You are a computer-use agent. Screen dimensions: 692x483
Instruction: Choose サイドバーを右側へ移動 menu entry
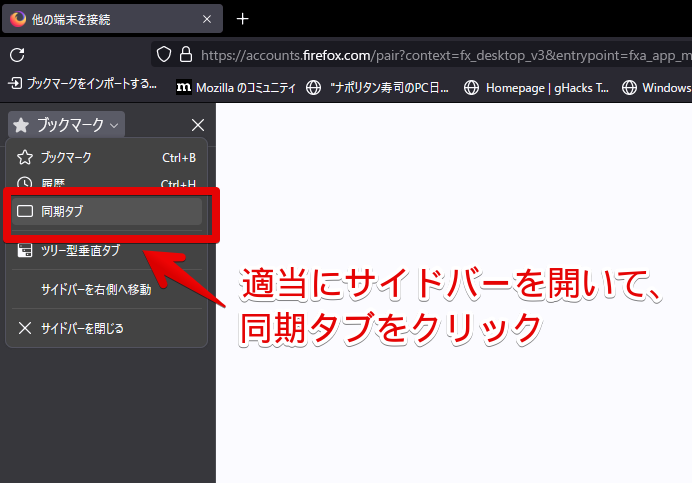(x=106, y=289)
